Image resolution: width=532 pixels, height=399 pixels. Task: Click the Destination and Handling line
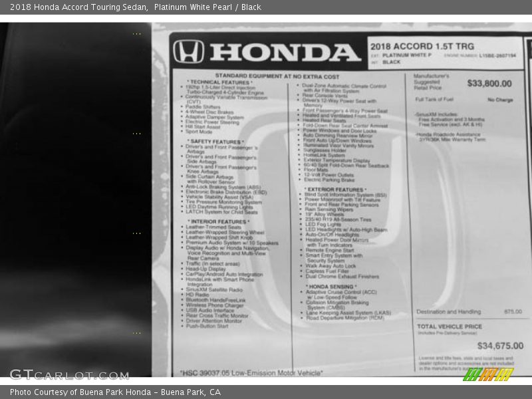(x=448, y=311)
